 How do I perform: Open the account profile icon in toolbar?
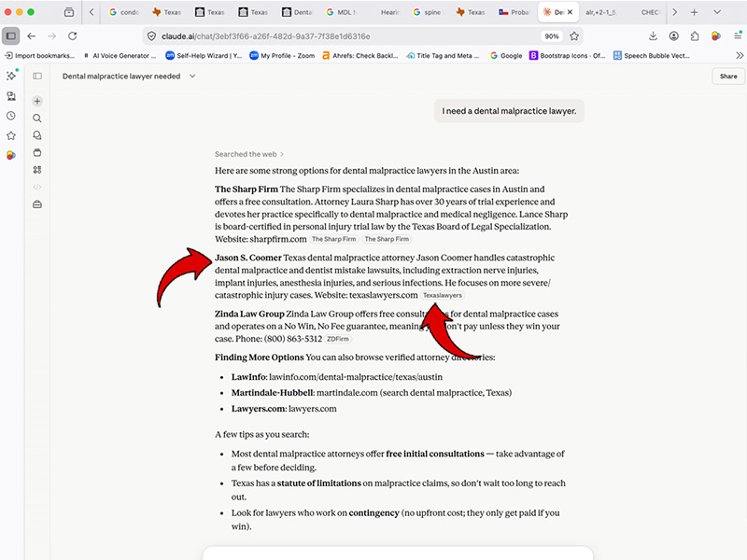(x=673, y=35)
